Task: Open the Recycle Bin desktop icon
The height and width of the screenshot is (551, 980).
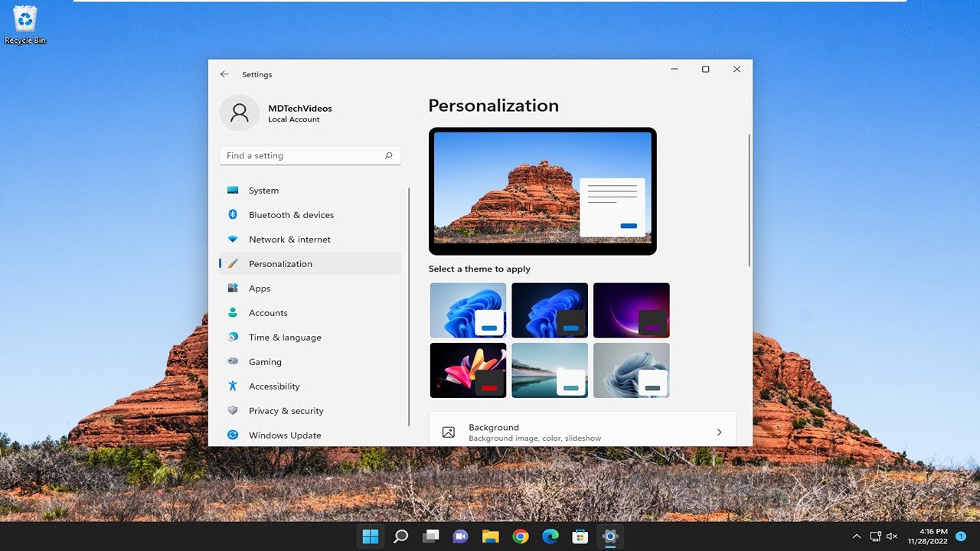Action: click(x=25, y=24)
